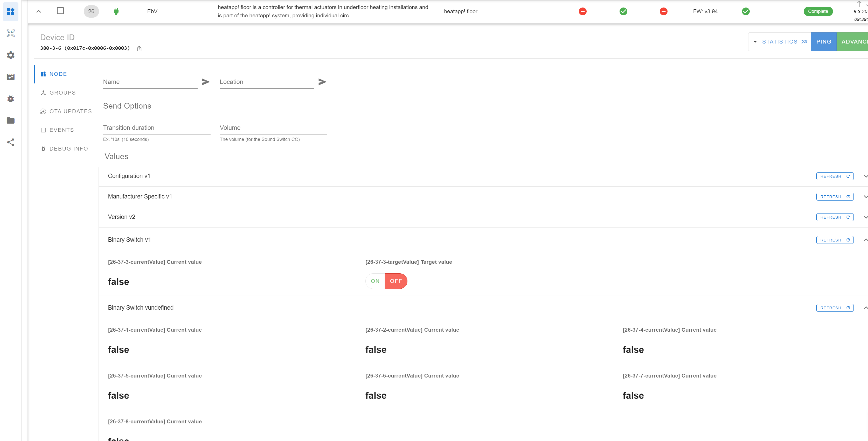Refresh the Version v2 values
Screen dimensions: 868x441
pyautogui.click(x=835, y=217)
